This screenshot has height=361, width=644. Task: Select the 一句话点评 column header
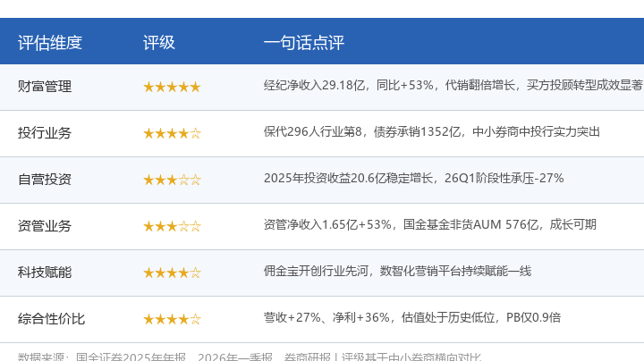(303, 43)
